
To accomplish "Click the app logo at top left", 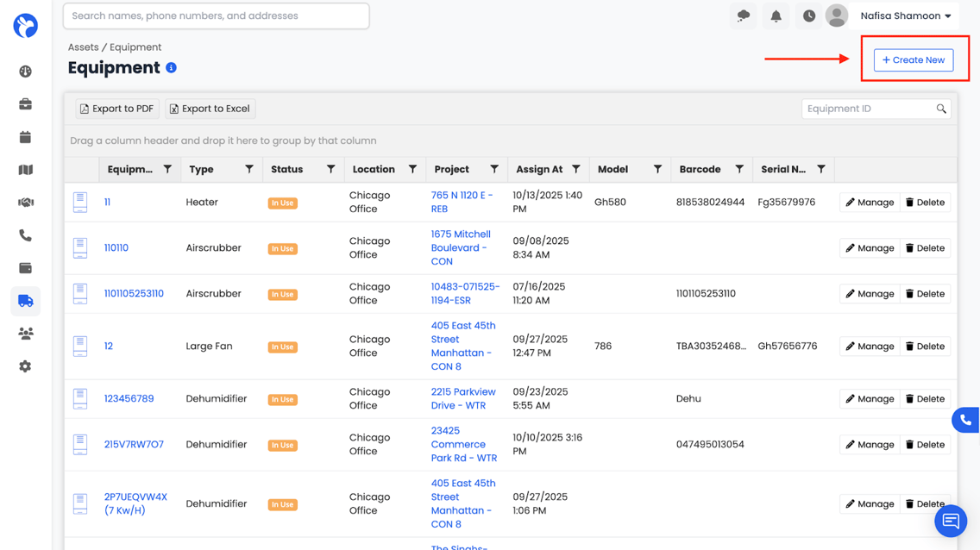I will coord(26,26).
